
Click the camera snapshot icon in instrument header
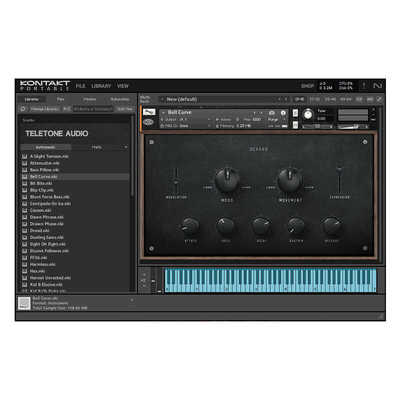click(x=272, y=113)
